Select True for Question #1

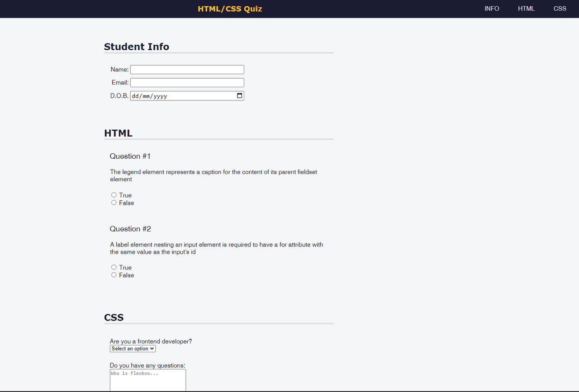tap(114, 194)
